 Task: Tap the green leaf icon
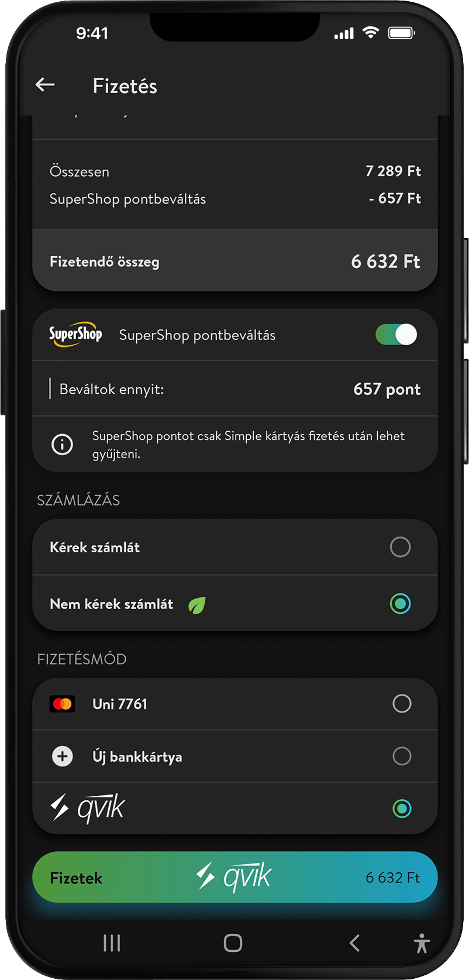pos(197,604)
